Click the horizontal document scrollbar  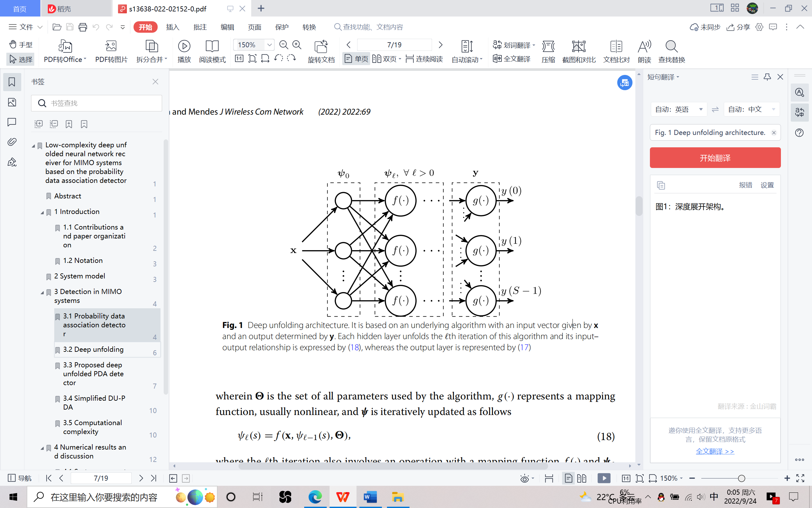[x=393, y=466]
